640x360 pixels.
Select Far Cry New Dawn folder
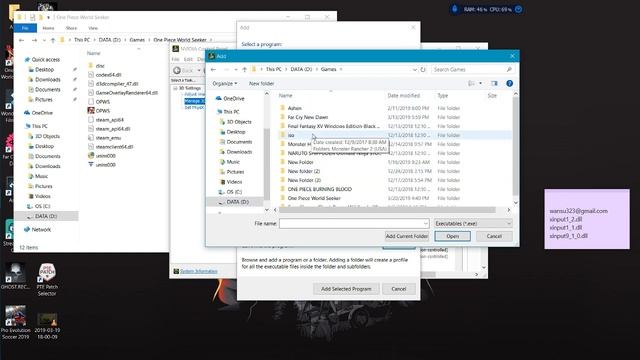304,117
